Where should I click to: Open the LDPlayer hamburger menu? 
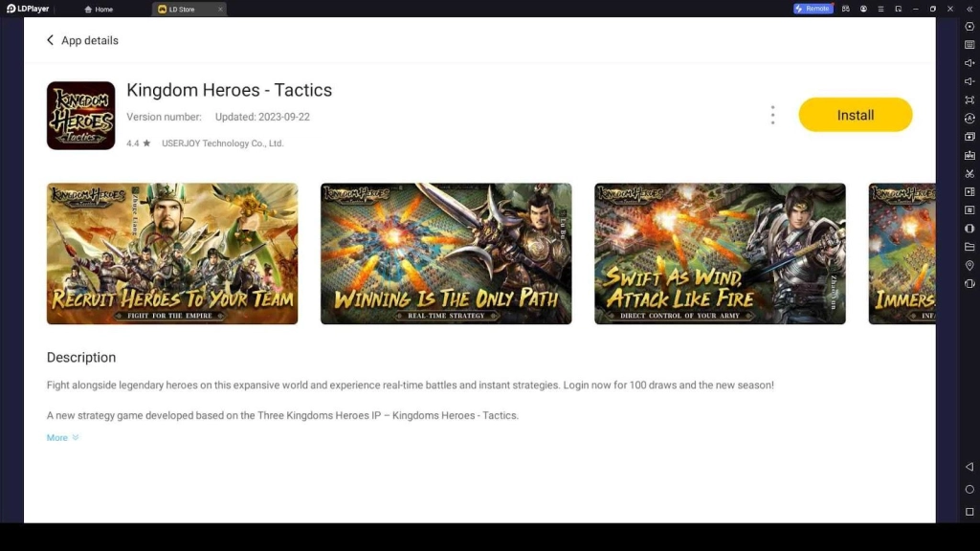click(x=880, y=9)
